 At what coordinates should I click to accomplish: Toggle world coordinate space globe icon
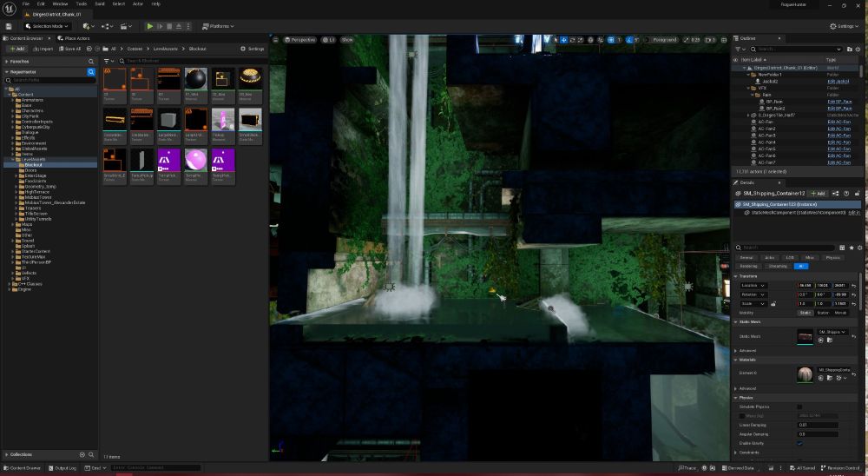coord(590,40)
